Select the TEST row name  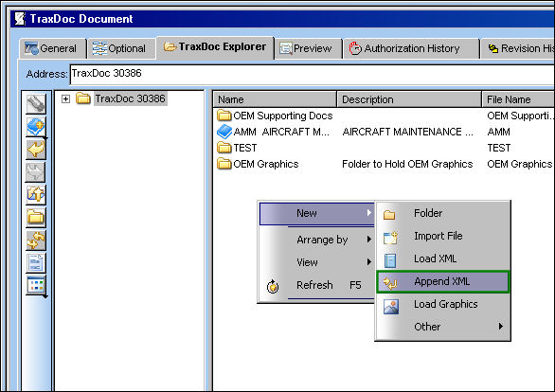click(x=245, y=148)
